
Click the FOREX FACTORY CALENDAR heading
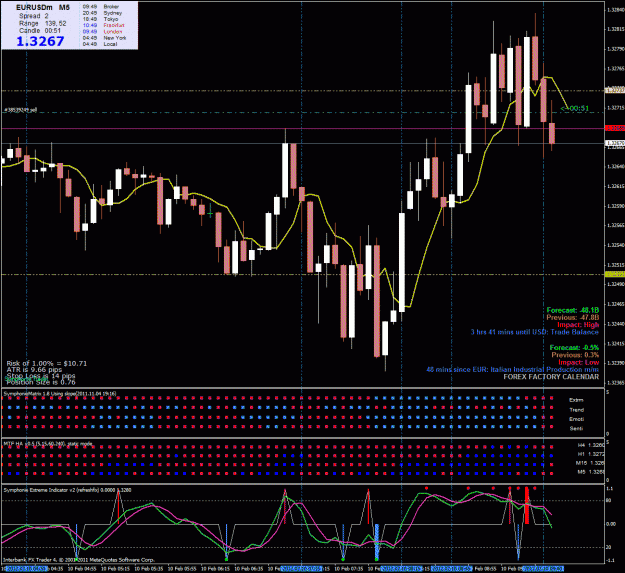point(551,377)
